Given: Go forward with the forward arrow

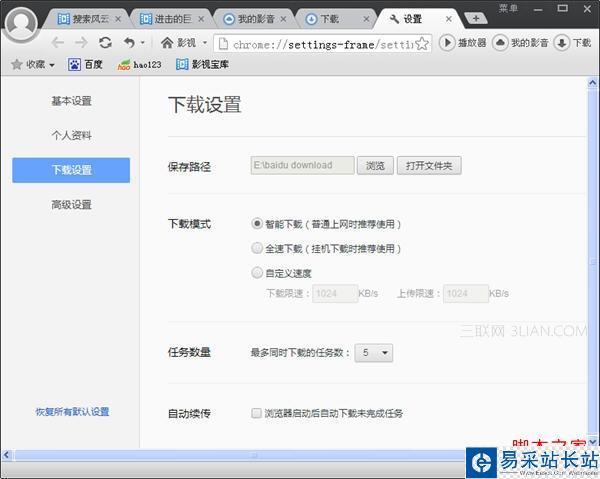Looking at the screenshot, I should coord(81,42).
